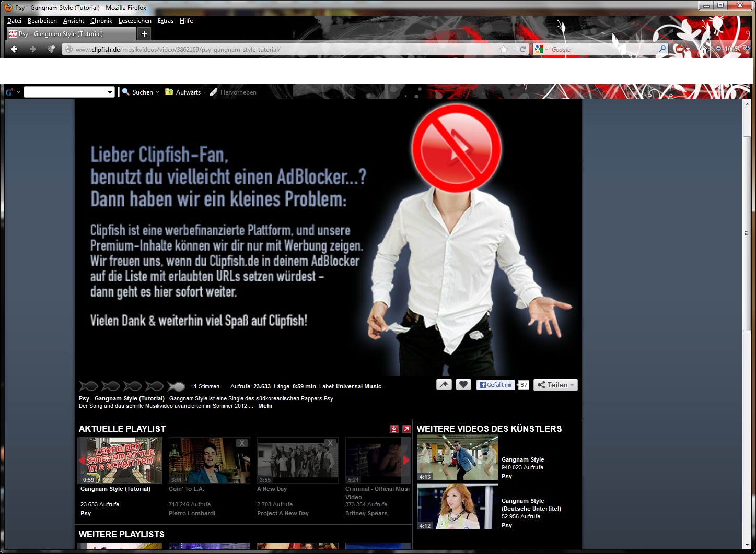The image size is (756, 554).
Task: Open Gangnam Style 4:13 thumbnail
Action: tap(458, 458)
